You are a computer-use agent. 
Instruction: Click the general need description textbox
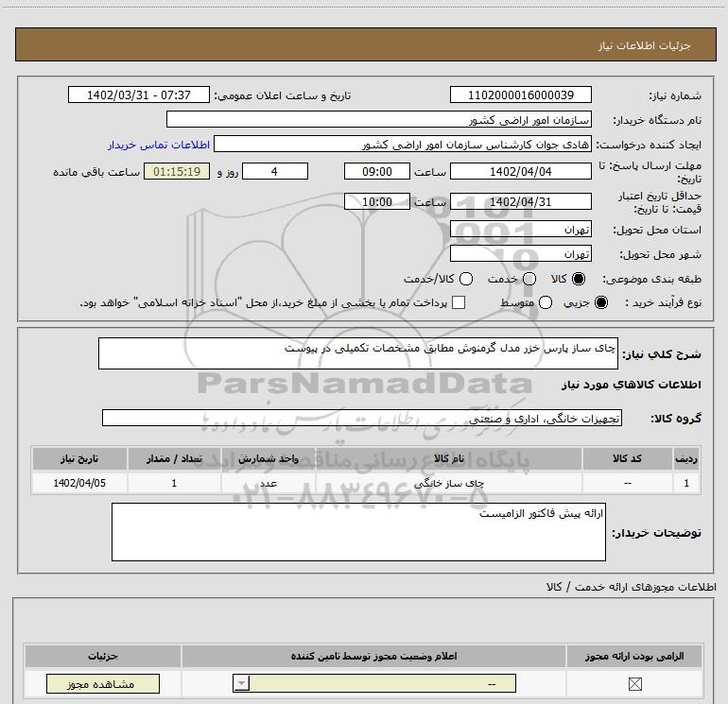click(x=358, y=353)
